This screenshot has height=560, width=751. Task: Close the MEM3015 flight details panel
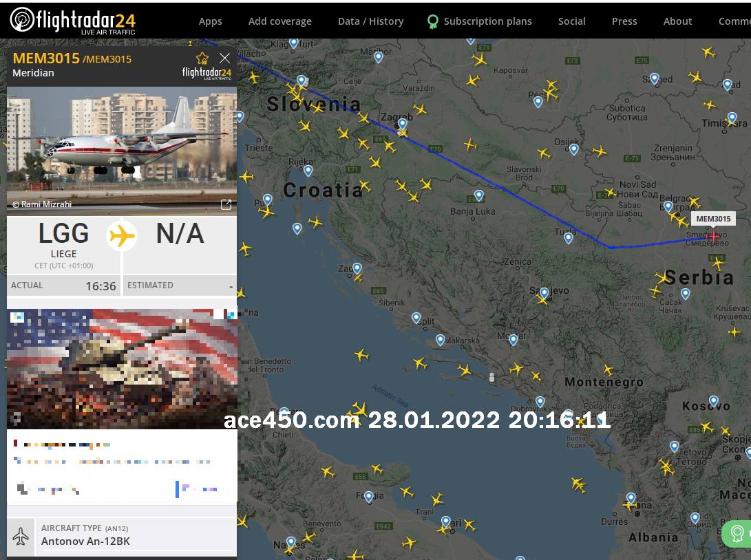[x=224, y=58]
